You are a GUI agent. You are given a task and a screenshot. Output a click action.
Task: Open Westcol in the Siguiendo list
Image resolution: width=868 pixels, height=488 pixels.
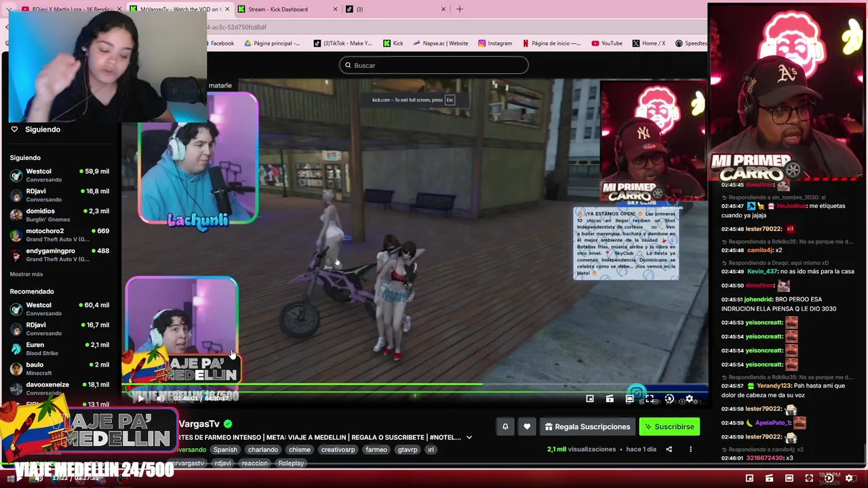click(60, 175)
